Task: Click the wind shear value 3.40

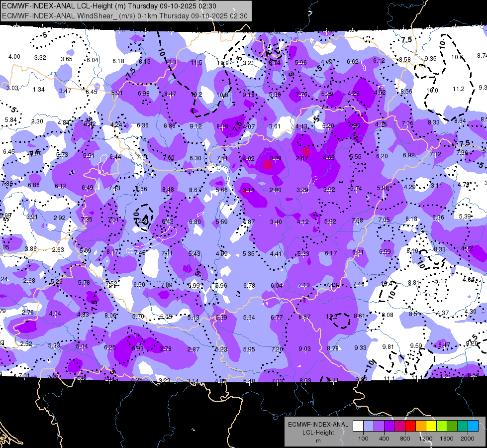Action: click(x=276, y=222)
